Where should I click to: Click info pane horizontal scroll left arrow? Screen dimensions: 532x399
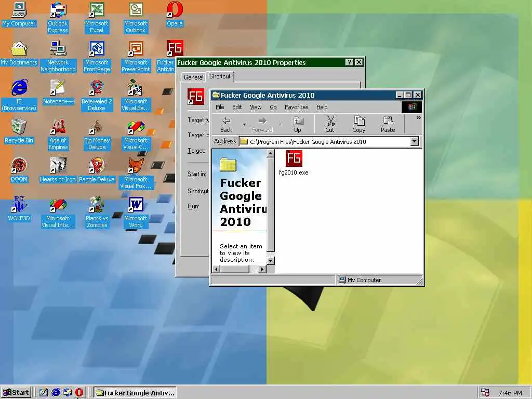[216, 269]
